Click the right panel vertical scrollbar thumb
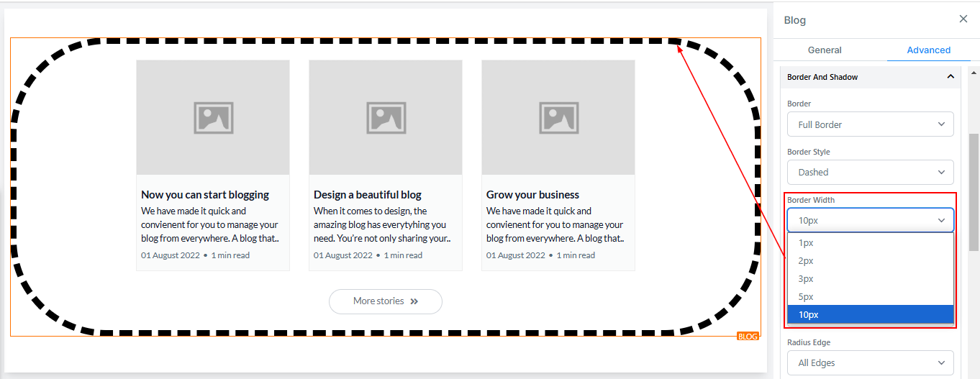 [x=974, y=192]
